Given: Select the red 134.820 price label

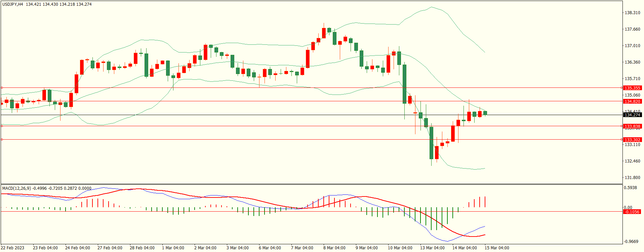Looking at the screenshot, I should pos(632,102).
